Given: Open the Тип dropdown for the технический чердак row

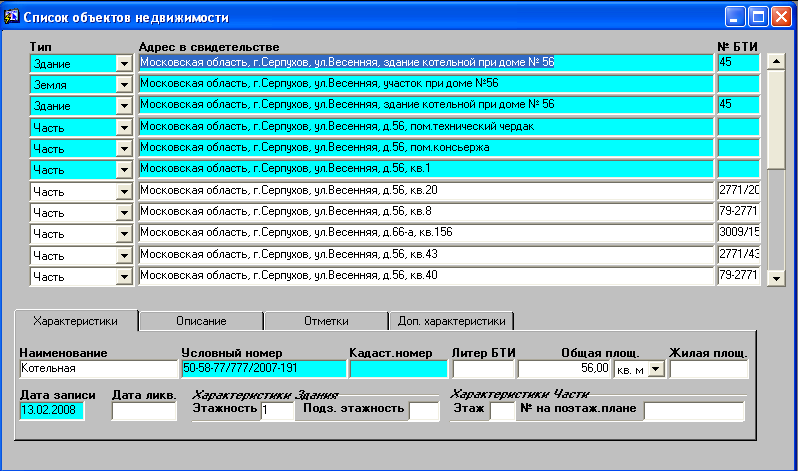Looking at the screenshot, I should (124, 127).
